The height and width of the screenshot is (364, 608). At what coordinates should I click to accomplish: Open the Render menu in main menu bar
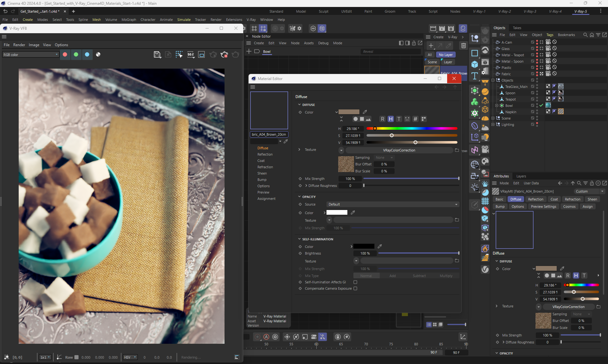coord(216,20)
